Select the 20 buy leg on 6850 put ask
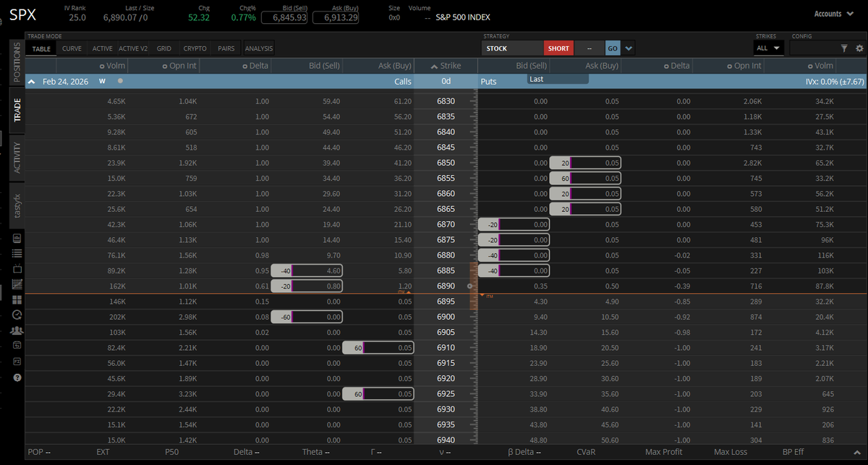The image size is (868, 465). click(x=585, y=163)
